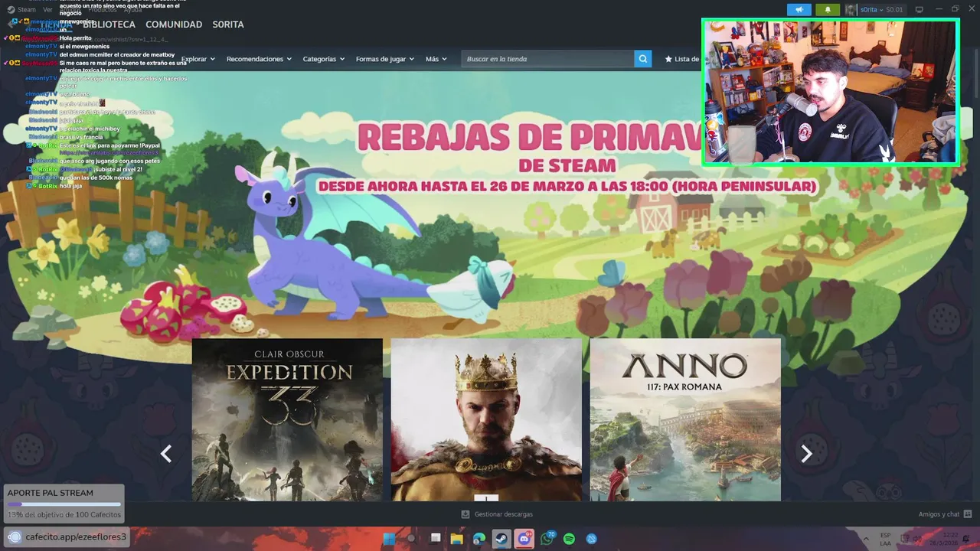Viewport: 980px width, 551px height.
Task: Open Anno 117: Pax Romana capsule
Action: 685,419
